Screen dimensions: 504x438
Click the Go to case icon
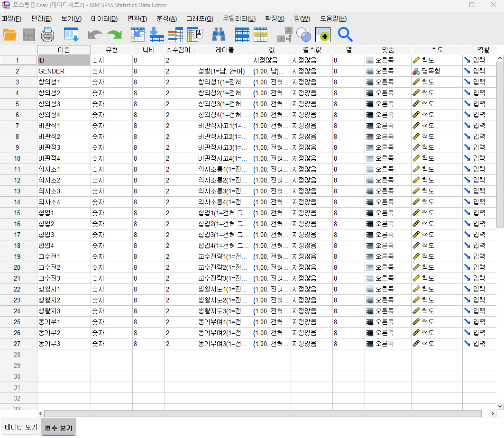click(137, 35)
